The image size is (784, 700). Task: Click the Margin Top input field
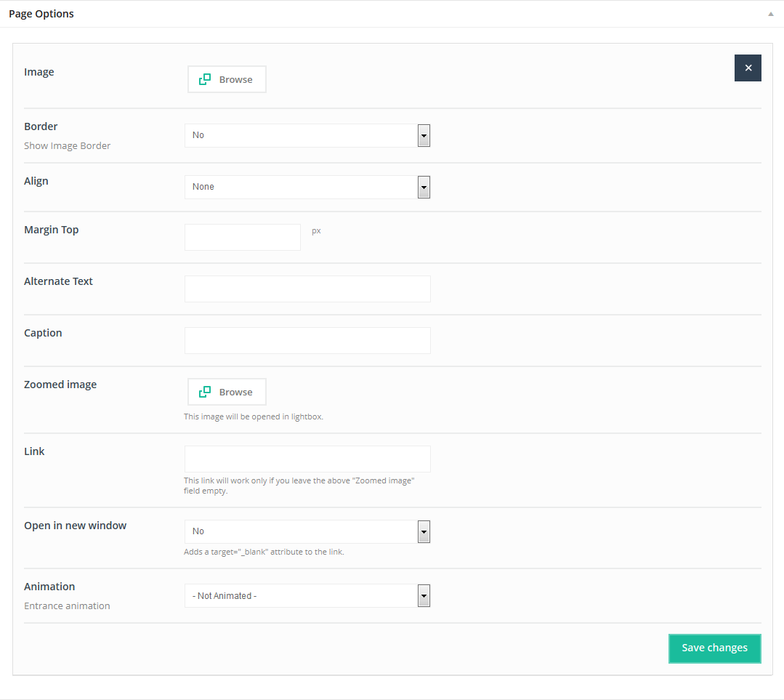(x=242, y=237)
